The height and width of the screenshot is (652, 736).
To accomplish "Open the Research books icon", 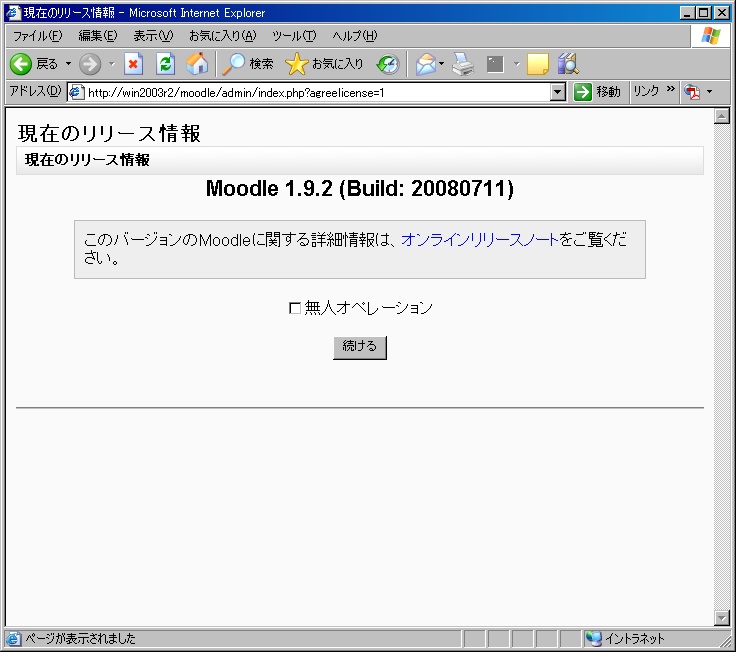I will click(568, 64).
